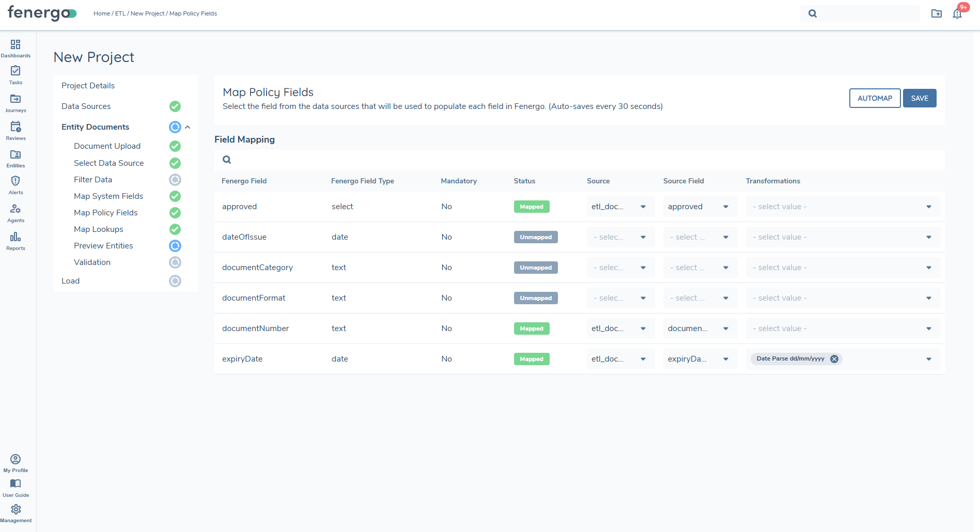Open the Dashboards panel
Viewport: 980px width, 532px height.
pyautogui.click(x=15, y=48)
